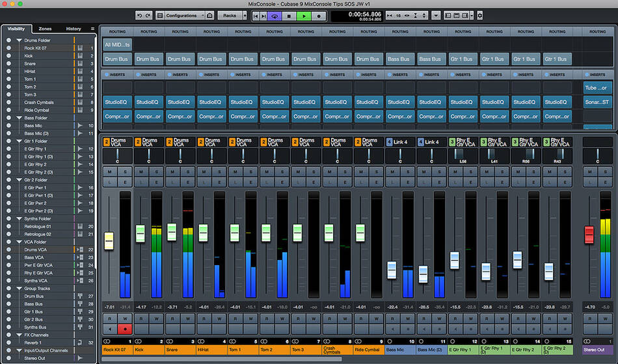Click the red Stereo Out fader handle

[x=589, y=235]
